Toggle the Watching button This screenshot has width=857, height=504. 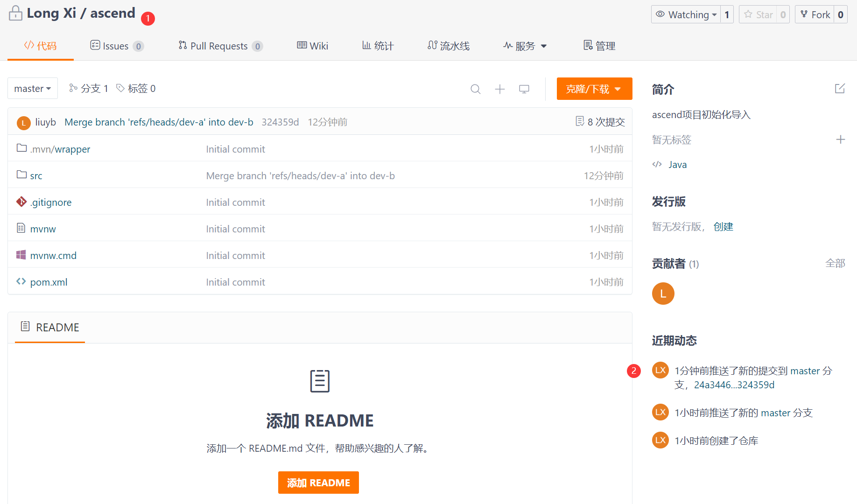(x=686, y=14)
